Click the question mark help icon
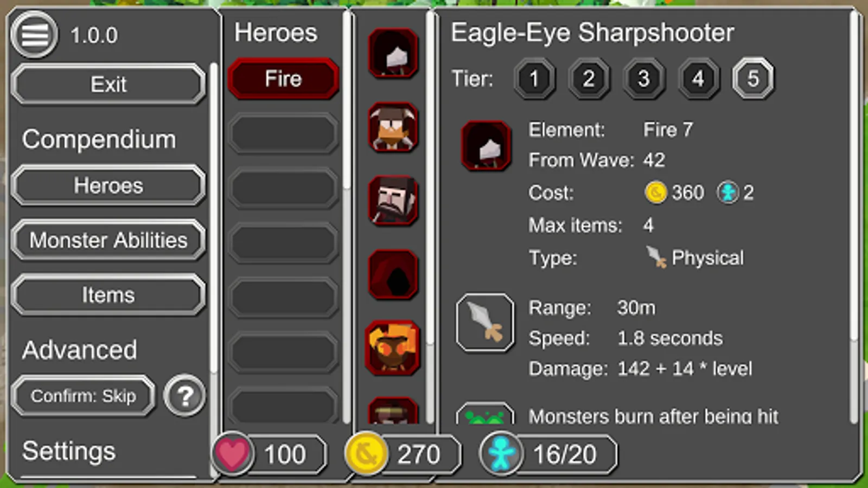This screenshot has height=488, width=868. [x=185, y=396]
